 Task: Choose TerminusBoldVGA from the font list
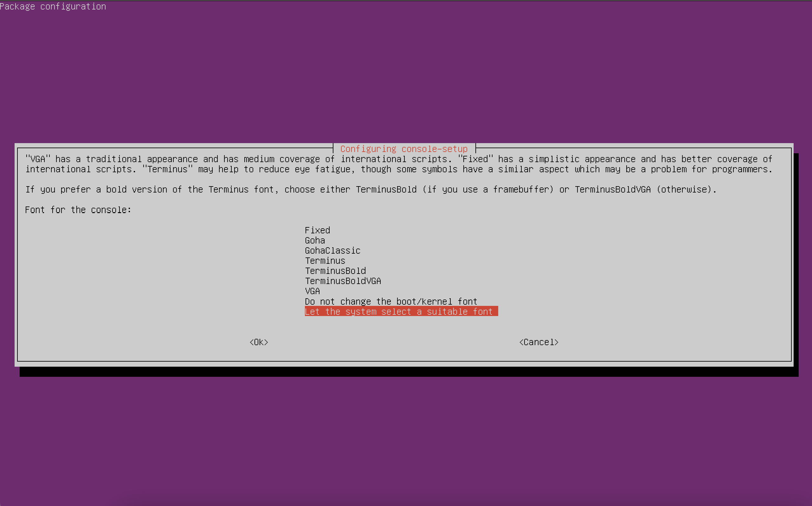tap(343, 281)
